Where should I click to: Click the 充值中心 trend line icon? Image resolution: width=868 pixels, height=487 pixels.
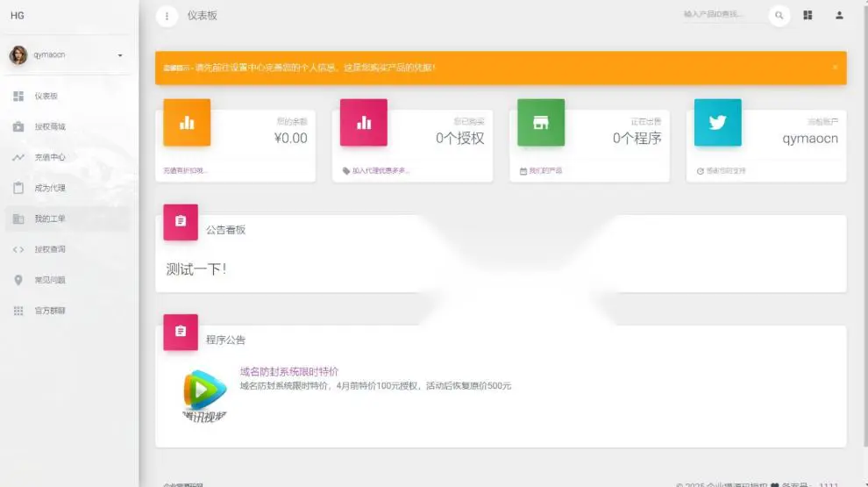pos(18,157)
